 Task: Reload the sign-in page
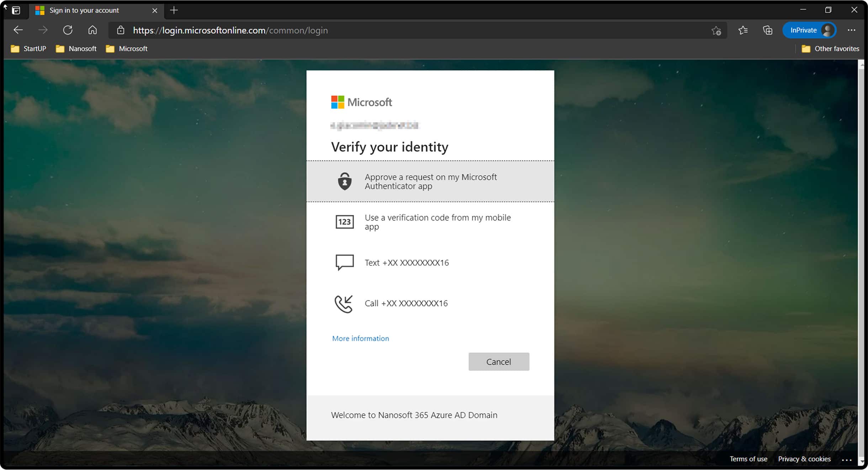click(x=68, y=30)
